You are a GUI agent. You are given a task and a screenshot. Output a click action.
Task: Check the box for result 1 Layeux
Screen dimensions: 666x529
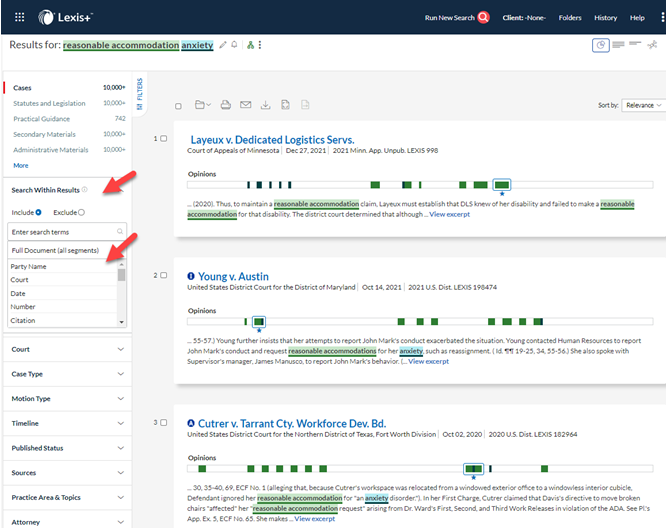click(x=164, y=139)
